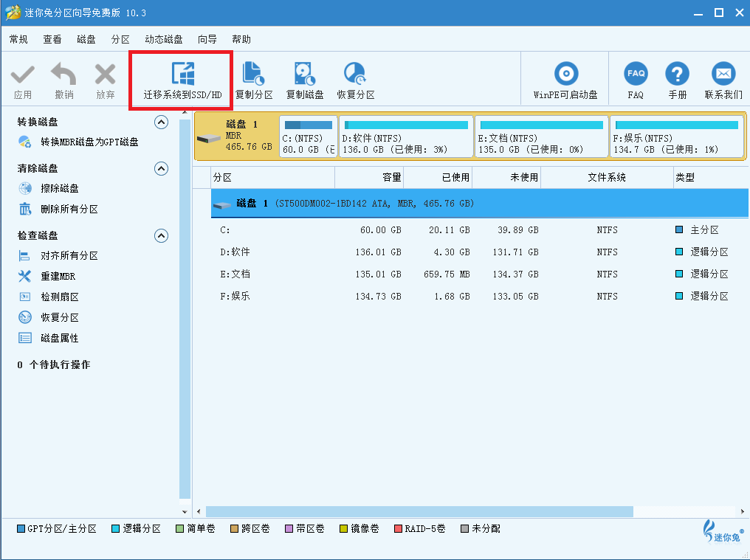Sort by 文件系统 column header

[607, 177]
